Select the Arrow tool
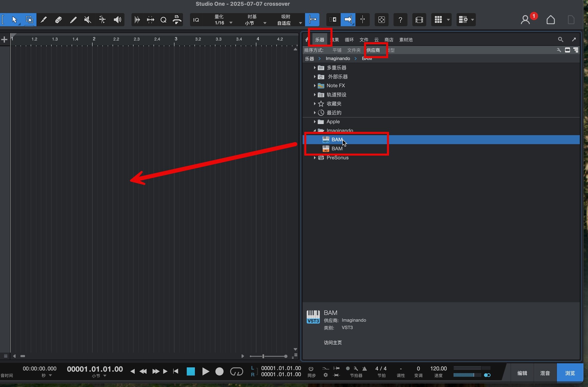 [x=14, y=20]
